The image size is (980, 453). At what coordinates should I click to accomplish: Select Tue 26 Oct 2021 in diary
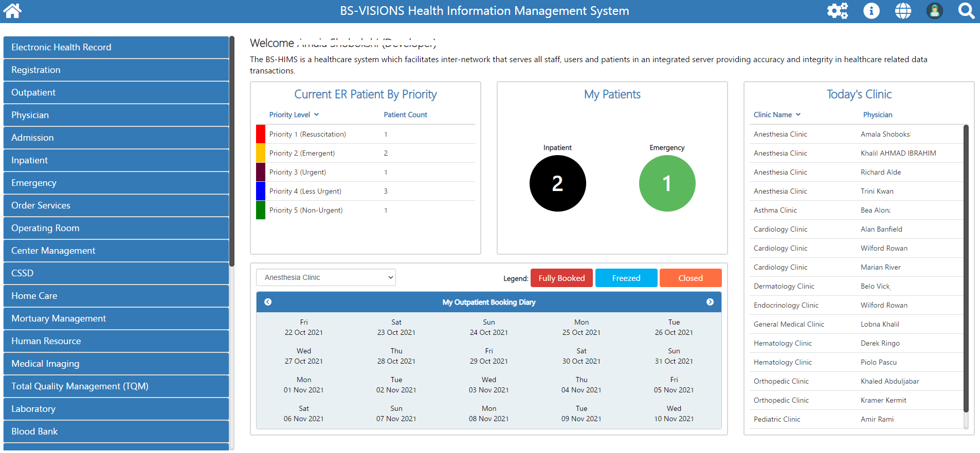click(x=674, y=327)
